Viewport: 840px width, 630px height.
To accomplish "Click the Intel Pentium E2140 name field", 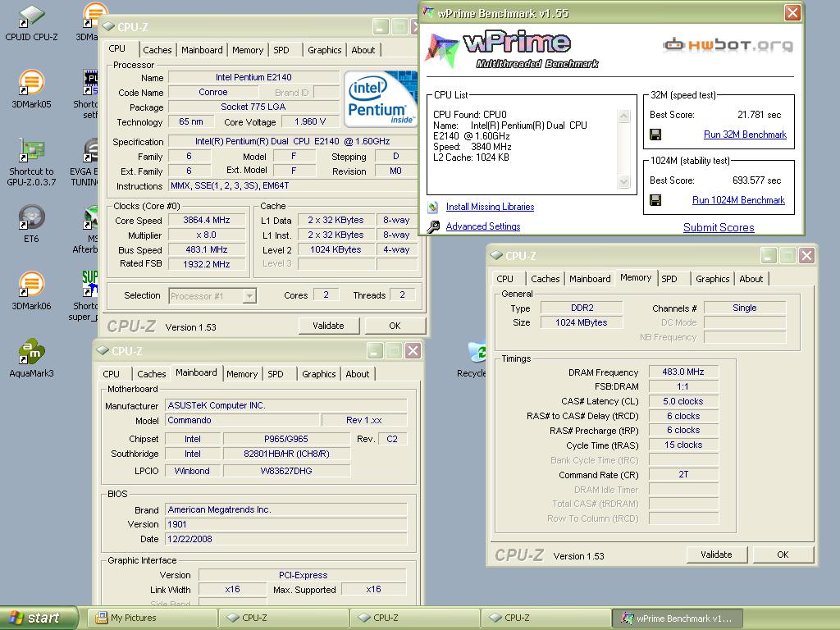I will tap(253, 77).
